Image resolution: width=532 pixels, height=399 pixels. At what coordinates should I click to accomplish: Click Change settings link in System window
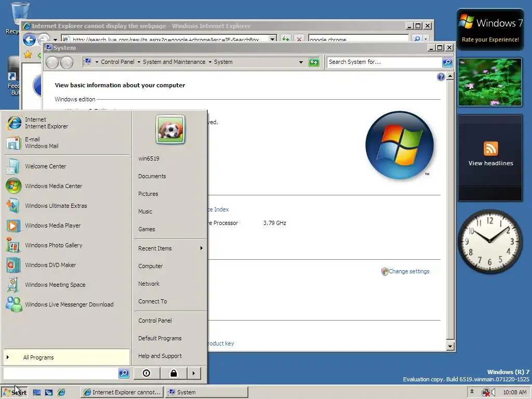[x=409, y=271]
